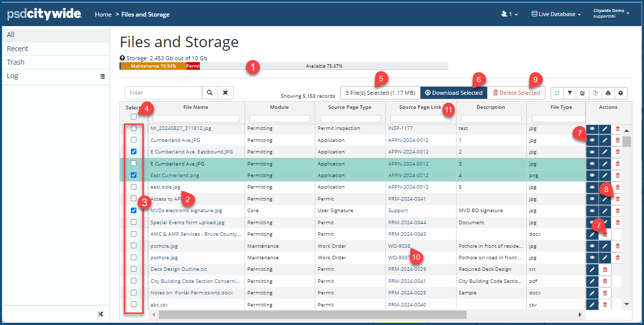Switch to the Trash view in sidebar
Image resolution: width=644 pixels, height=325 pixels.
click(16, 62)
